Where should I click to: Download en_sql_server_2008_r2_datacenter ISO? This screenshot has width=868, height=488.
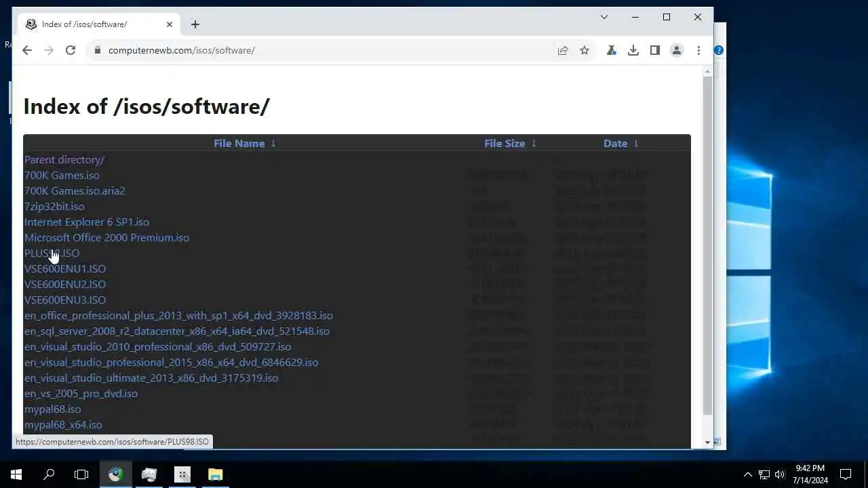click(177, 331)
